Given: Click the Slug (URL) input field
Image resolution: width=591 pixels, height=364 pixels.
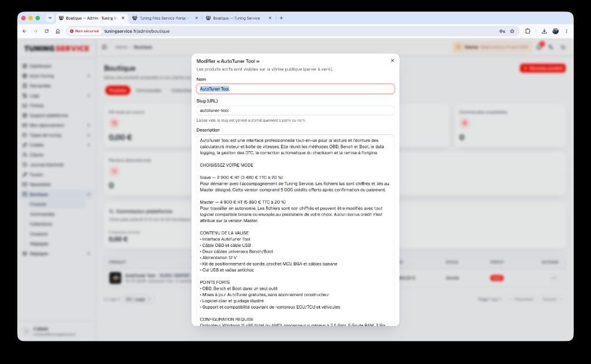Looking at the screenshot, I should pos(295,110).
